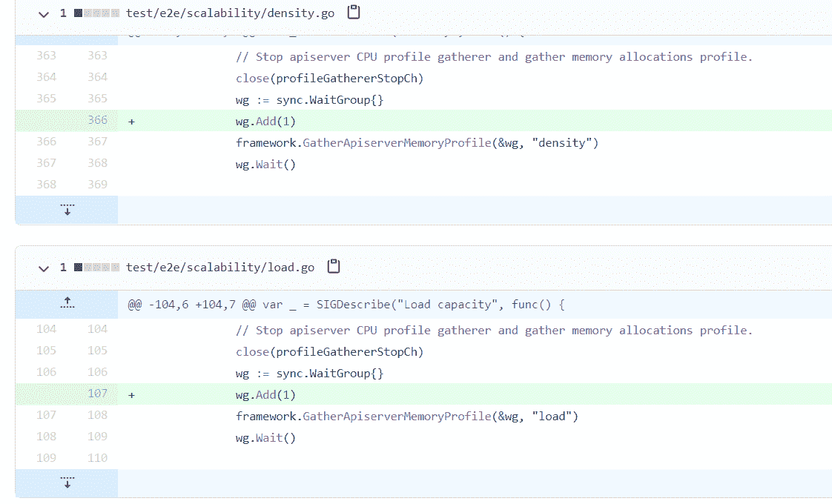
Task: Select new line number 107 in load.go
Action: pos(97,394)
